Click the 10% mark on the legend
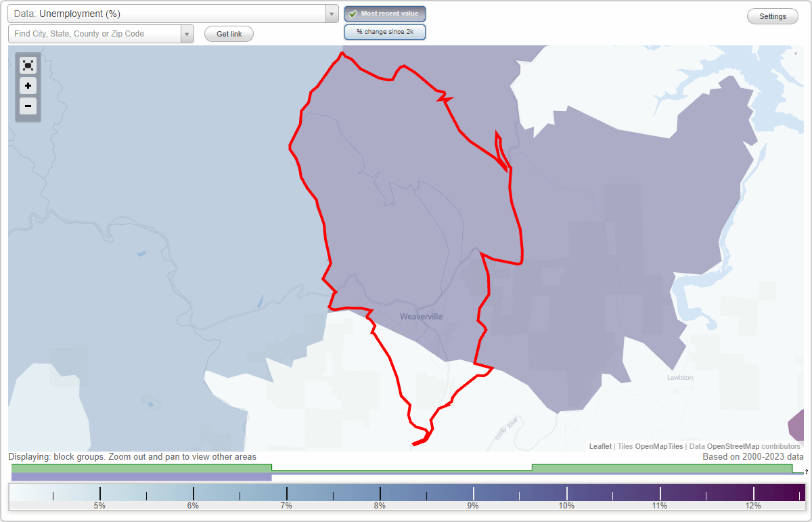 click(x=566, y=506)
